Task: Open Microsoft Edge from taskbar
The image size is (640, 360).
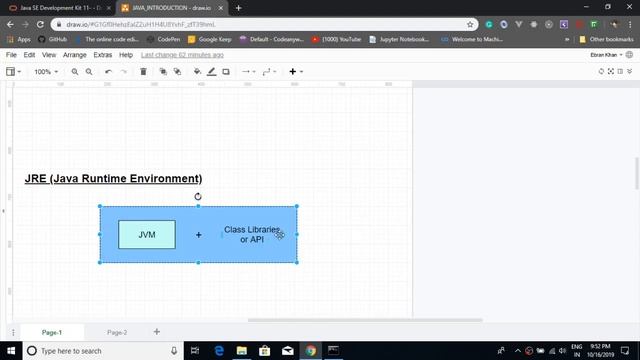Action: (x=219, y=351)
